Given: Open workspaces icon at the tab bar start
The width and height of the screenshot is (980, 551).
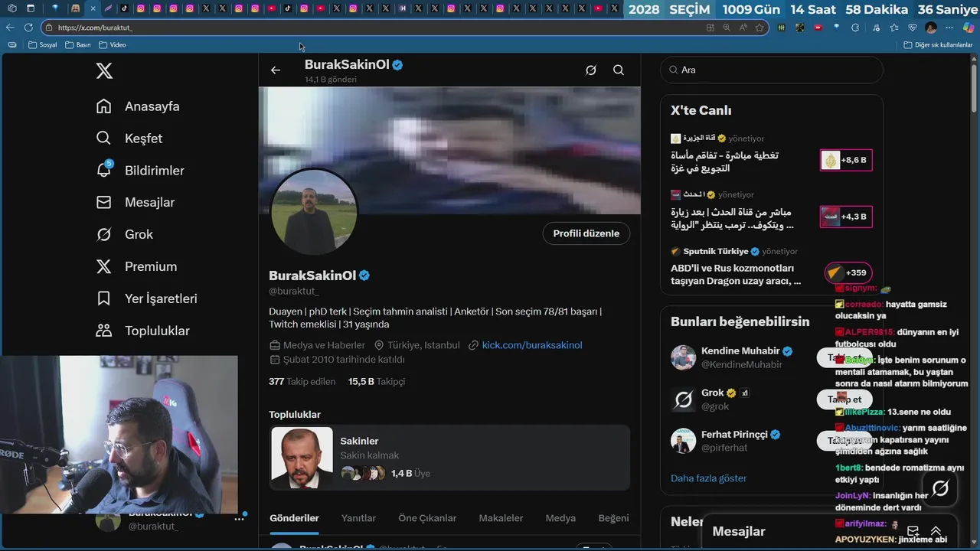Looking at the screenshot, I should pyautogui.click(x=11, y=8).
